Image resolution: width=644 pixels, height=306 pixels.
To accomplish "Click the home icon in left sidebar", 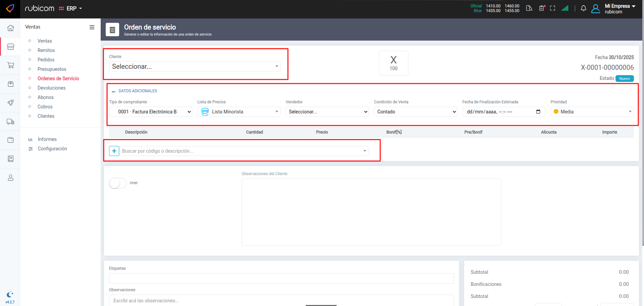I will 10,28.
